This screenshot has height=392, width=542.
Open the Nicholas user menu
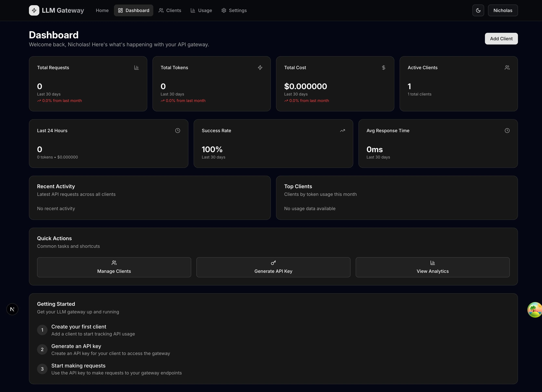pos(502,10)
